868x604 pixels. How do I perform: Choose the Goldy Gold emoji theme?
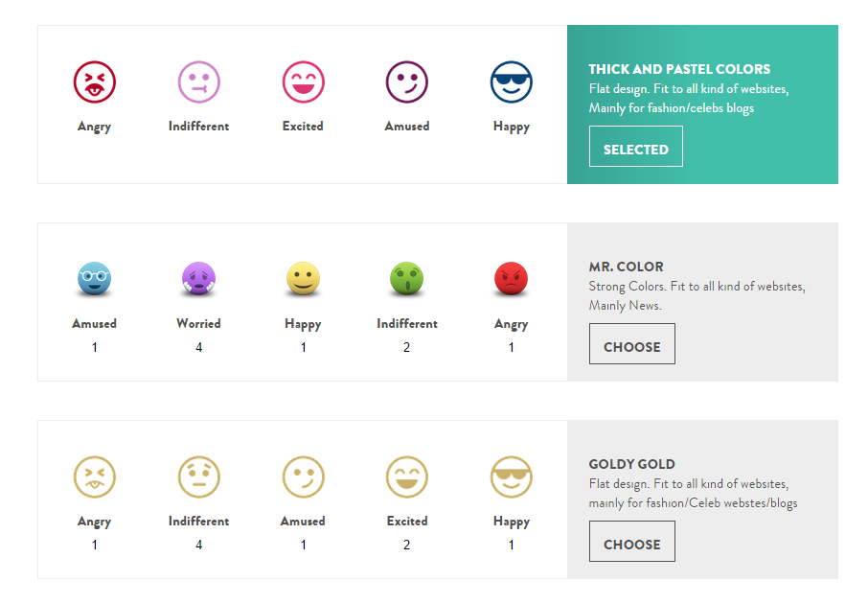(632, 541)
